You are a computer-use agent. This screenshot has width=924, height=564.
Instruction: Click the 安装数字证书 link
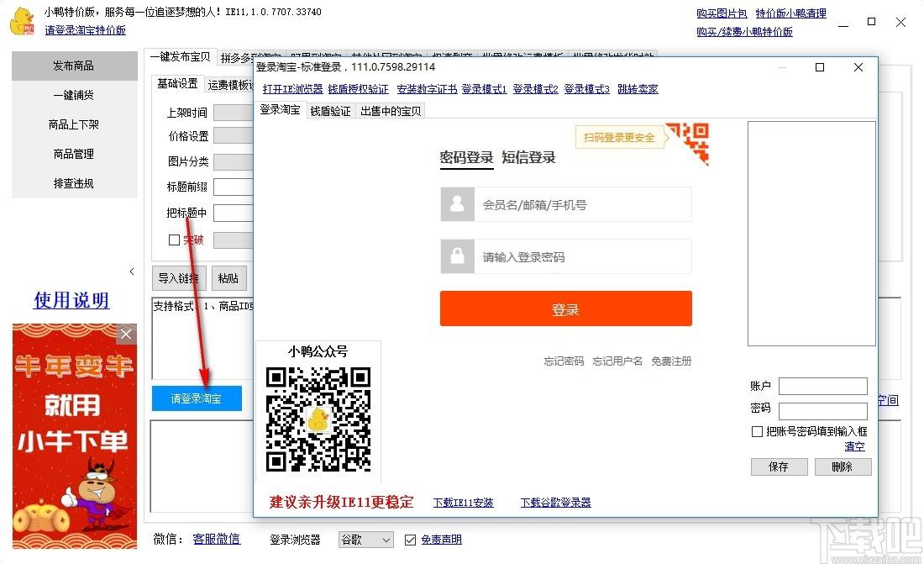click(x=428, y=89)
